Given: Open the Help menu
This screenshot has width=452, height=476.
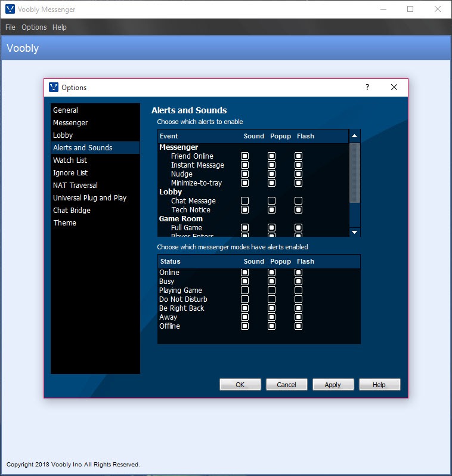Looking at the screenshot, I should pos(59,27).
